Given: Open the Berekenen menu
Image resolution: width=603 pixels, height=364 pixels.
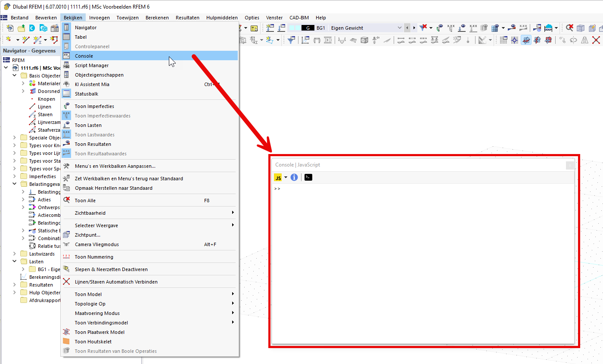Looking at the screenshot, I should [157, 18].
